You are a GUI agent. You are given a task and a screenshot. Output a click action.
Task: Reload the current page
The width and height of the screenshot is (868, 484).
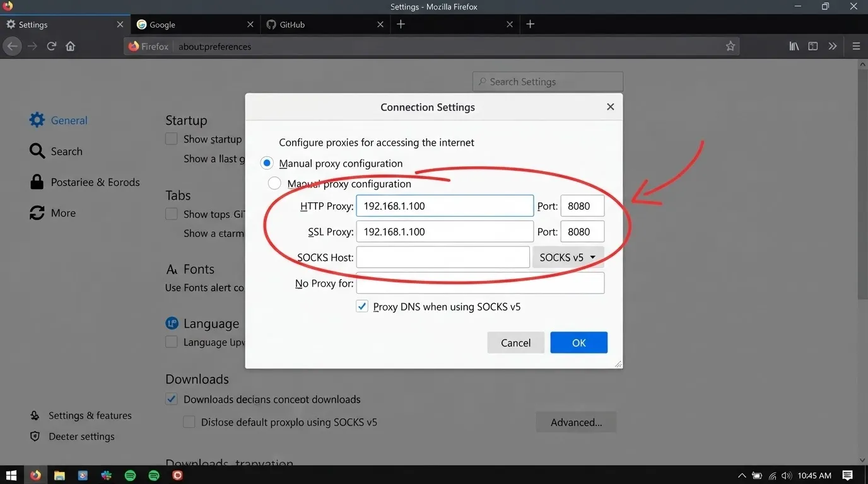pos(52,46)
